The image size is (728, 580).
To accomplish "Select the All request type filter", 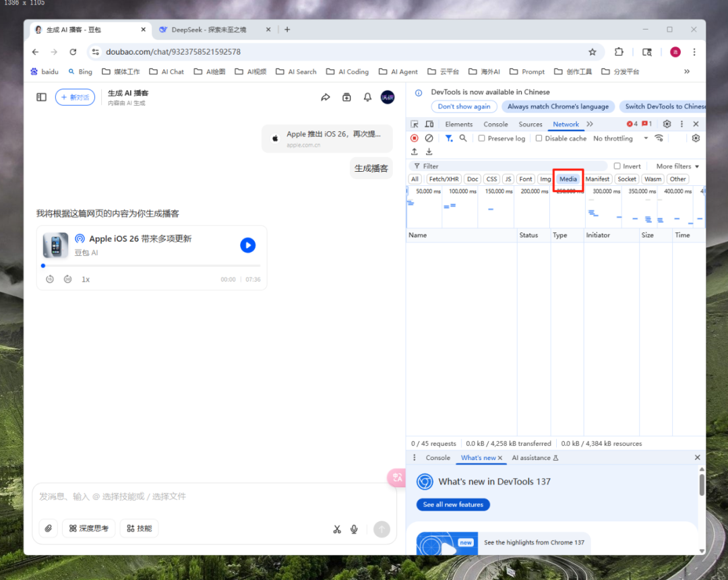I will pos(415,179).
